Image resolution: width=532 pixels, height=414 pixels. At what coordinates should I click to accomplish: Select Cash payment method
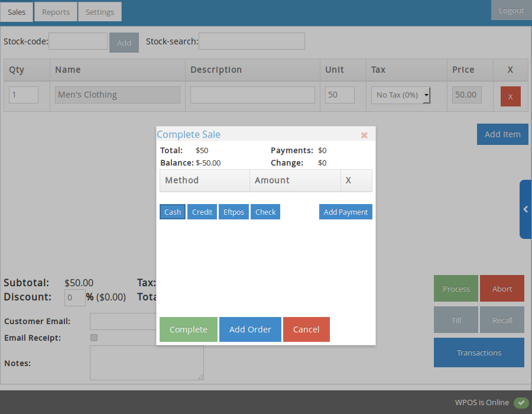coord(173,212)
